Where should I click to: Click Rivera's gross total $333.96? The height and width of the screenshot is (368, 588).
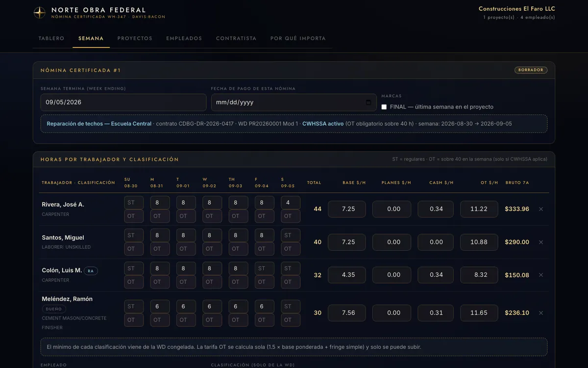[517, 209]
